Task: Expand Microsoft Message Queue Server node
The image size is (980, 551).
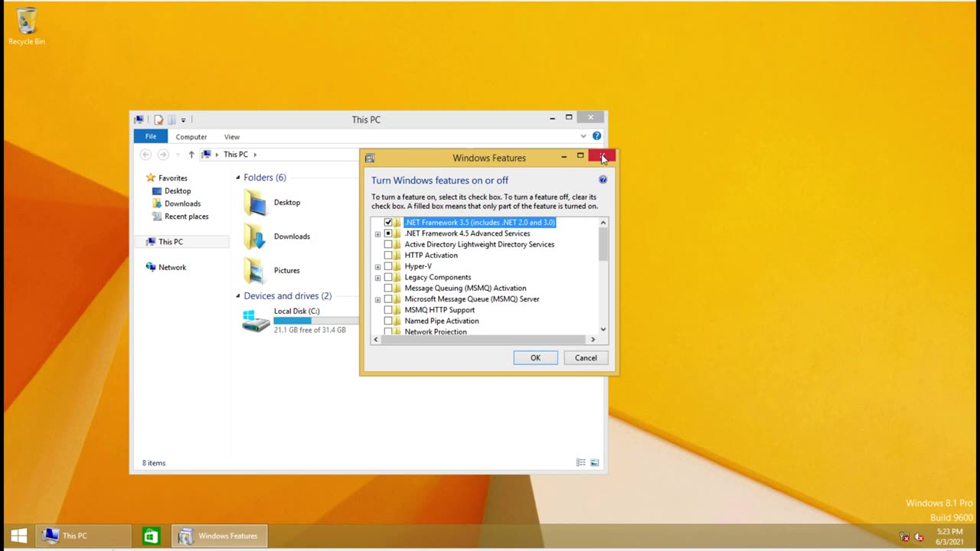Action: coord(377,300)
